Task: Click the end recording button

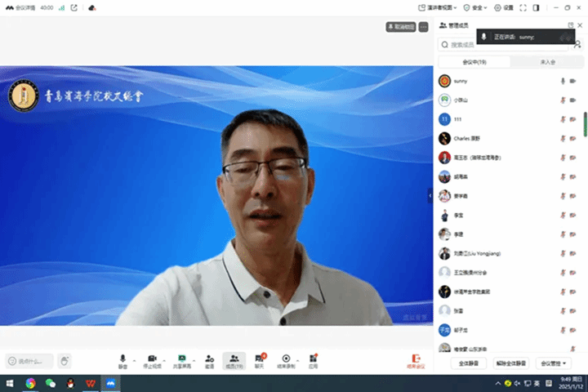Action: coord(286,361)
